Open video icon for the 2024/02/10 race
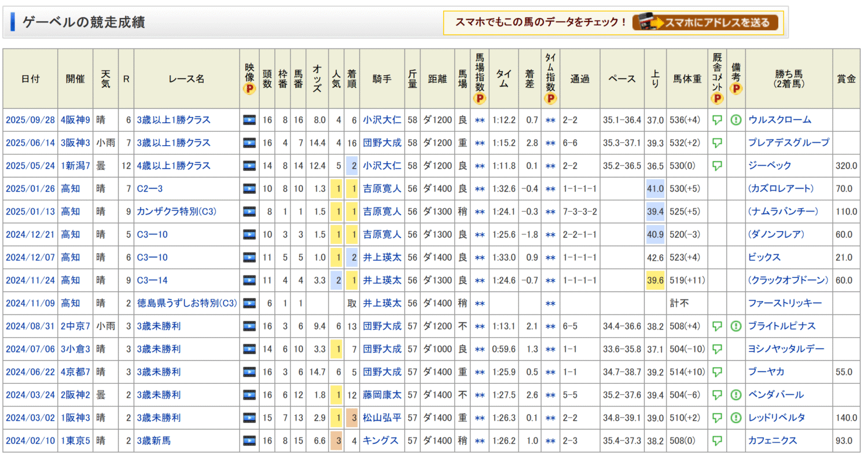This screenshot has height=455, width=868. click(x=249, y=441)
